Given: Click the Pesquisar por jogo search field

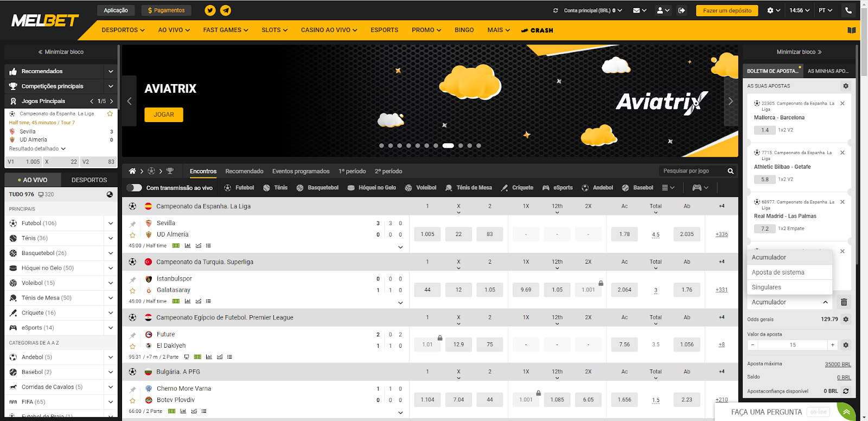Looking at the screenshot, I should pos(692,171).
